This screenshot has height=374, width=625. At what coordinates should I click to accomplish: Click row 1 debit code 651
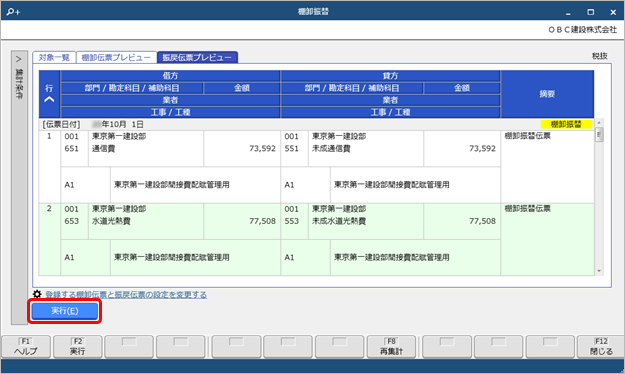click(72, 148)
